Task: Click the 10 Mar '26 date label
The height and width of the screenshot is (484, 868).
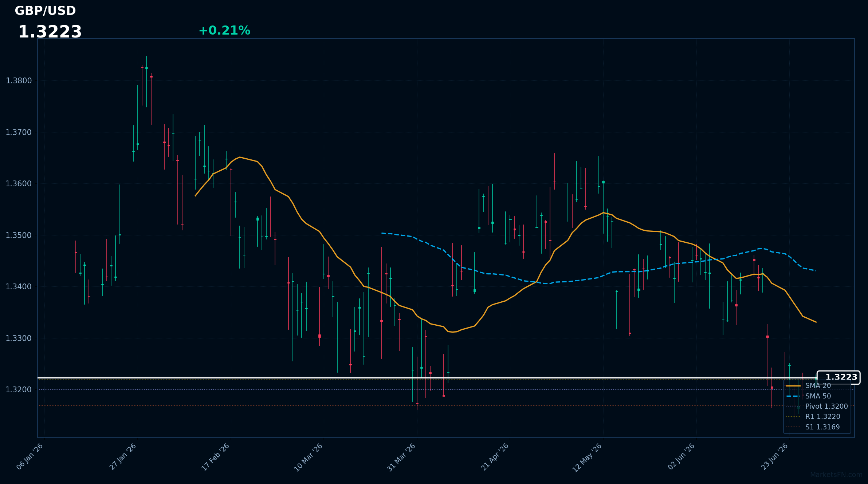Action: [309, 457]
